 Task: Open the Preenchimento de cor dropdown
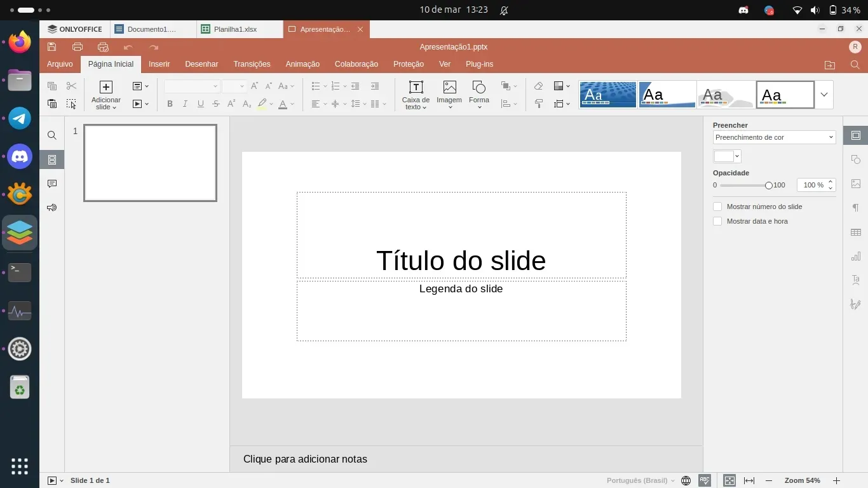773,137
